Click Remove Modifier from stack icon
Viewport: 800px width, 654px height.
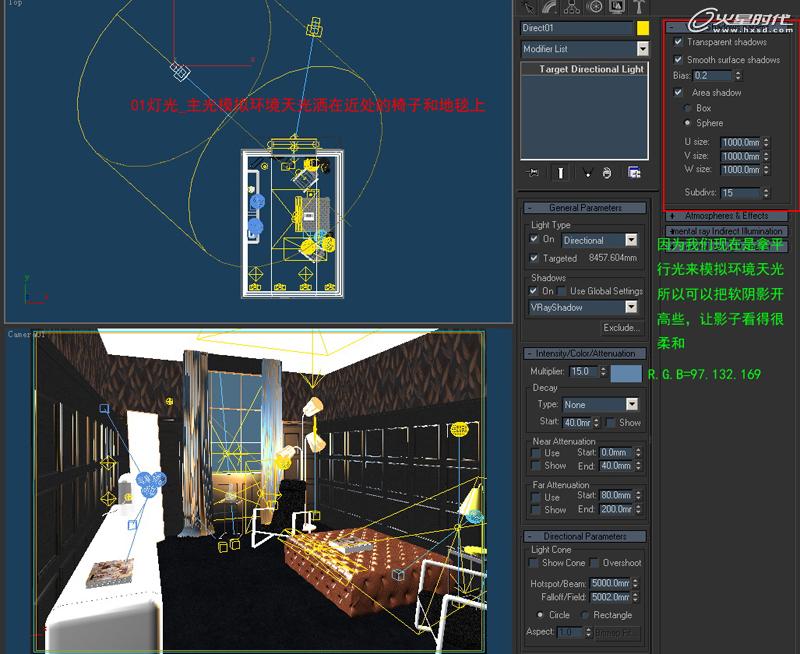pos(607,173)
